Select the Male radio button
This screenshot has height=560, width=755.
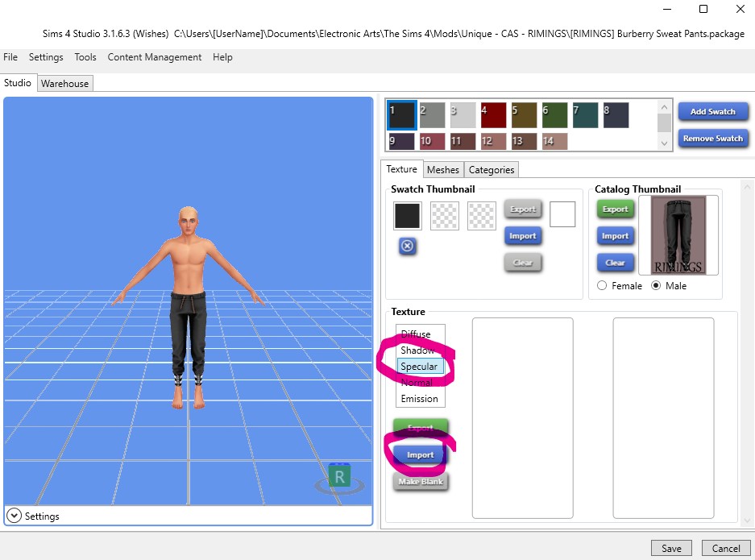tap(656, 285)
